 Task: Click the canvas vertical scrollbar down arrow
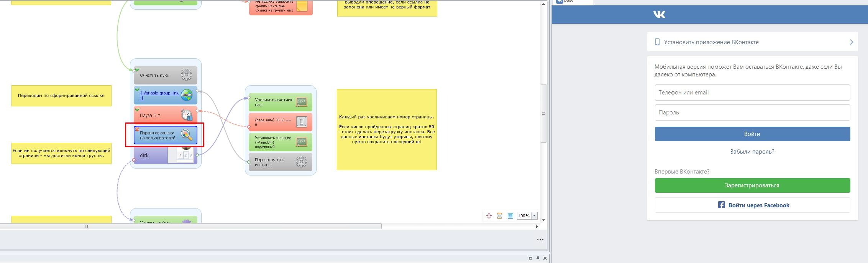pos(543,220)
